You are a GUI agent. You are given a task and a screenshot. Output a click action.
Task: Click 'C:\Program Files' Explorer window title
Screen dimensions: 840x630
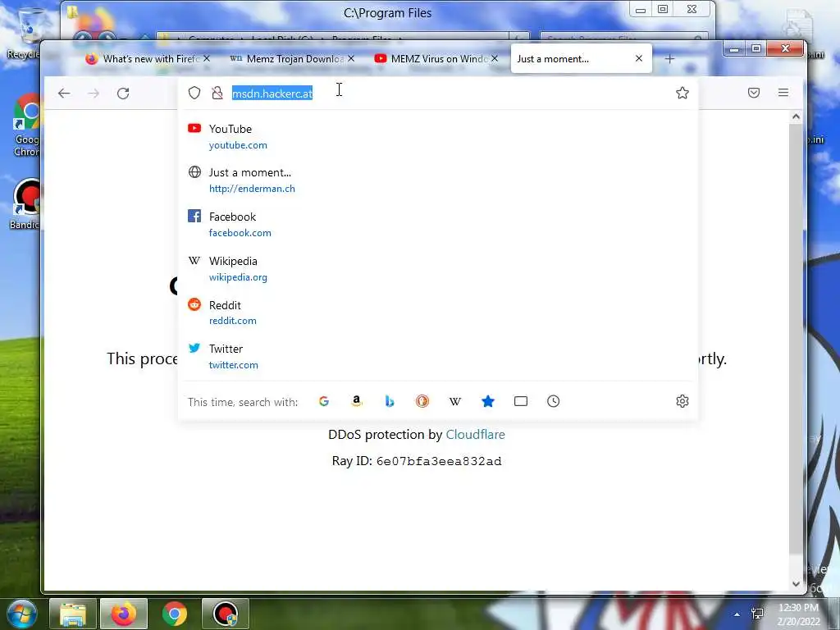(387, 13)
